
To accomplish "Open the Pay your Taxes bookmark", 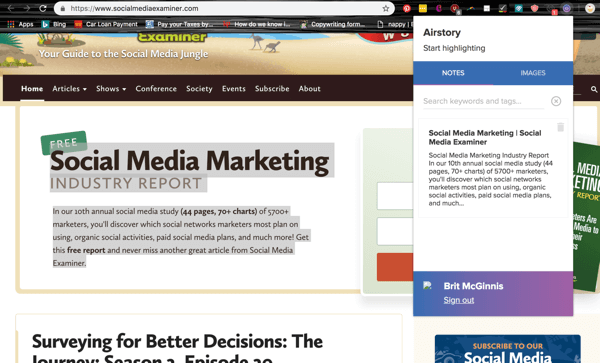I will pos(179,24).
